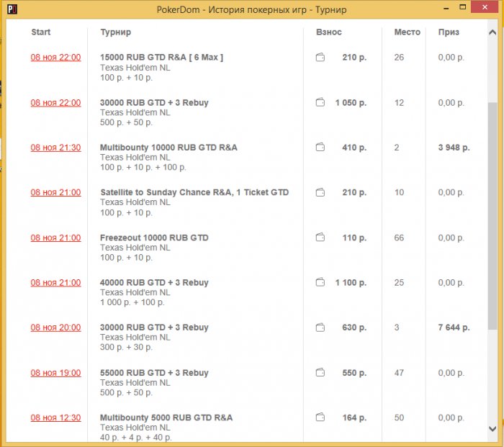Click wallet icon in 40000 RUB GTD row
The height and width of the screenshot is (447, 504).
coord(320,283)
